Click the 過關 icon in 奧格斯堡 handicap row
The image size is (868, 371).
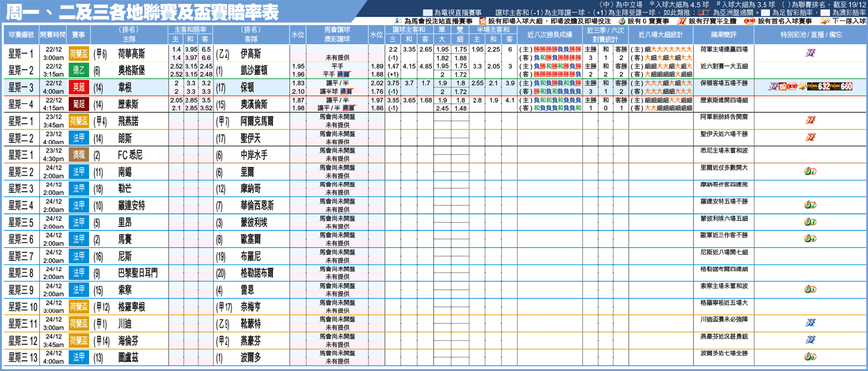click(344, 74)
